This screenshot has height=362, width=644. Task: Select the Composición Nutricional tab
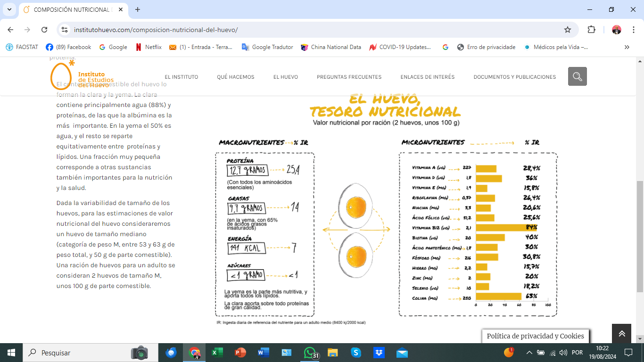(73, 9)
